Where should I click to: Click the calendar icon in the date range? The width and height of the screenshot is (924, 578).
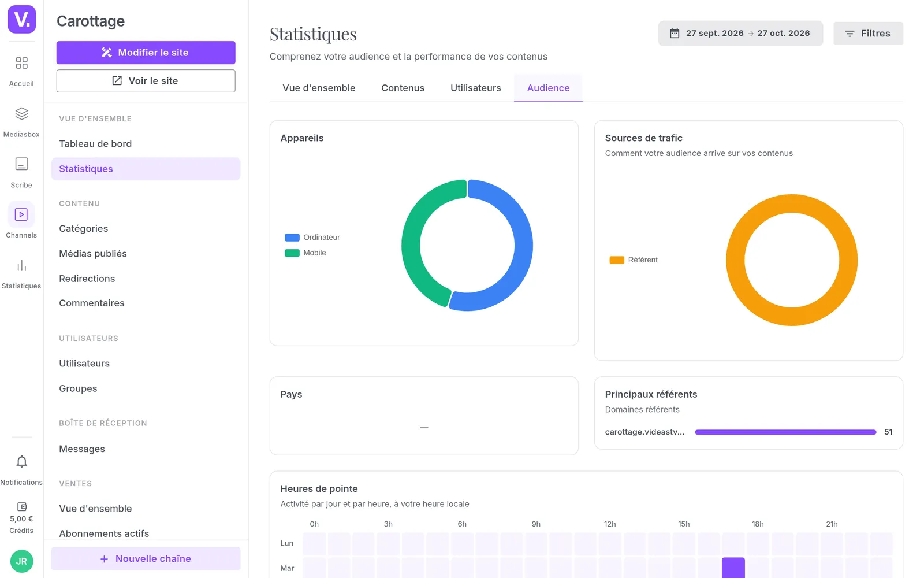click(x=675, y=34)
